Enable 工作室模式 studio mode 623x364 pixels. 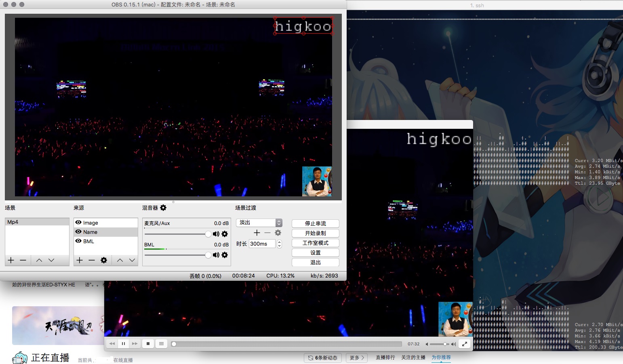click(316, 243)
